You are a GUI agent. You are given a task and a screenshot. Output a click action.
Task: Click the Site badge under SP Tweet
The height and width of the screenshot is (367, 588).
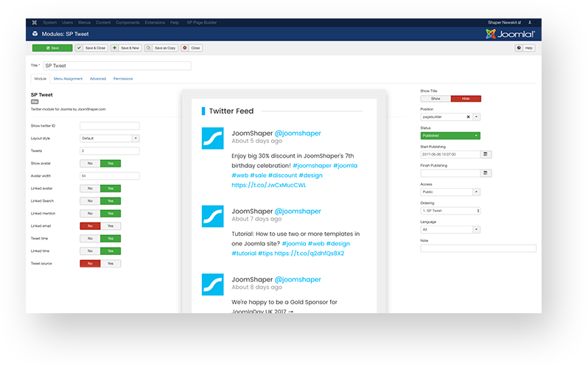click(35, 102)
